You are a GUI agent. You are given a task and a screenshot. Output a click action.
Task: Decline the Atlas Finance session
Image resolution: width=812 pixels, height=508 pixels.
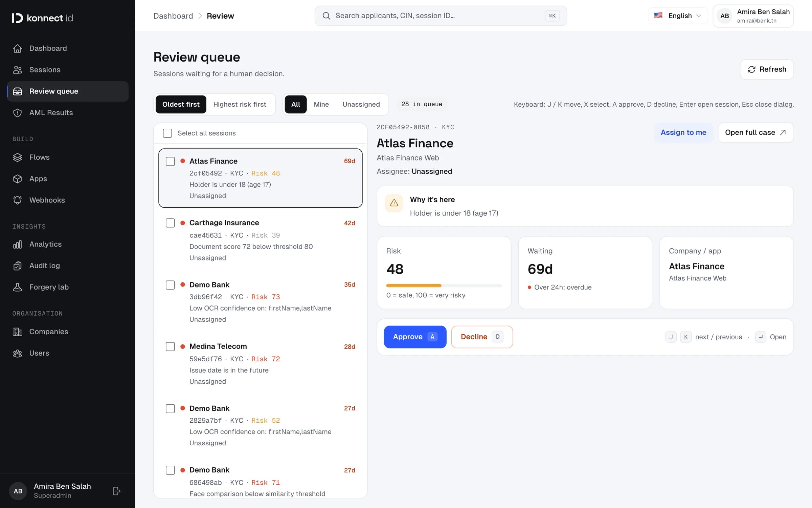click(x=482, y=337)
